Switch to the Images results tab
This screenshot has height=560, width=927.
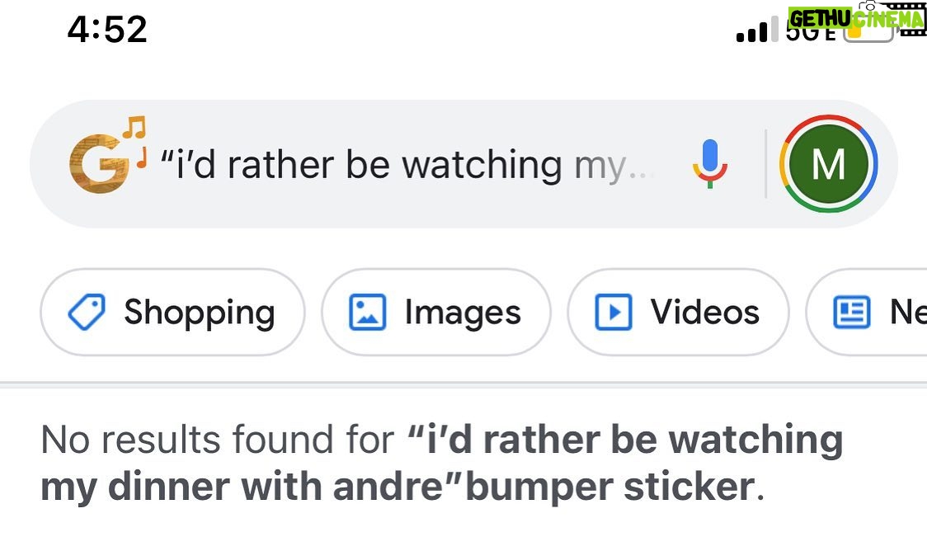click(435, 313)
